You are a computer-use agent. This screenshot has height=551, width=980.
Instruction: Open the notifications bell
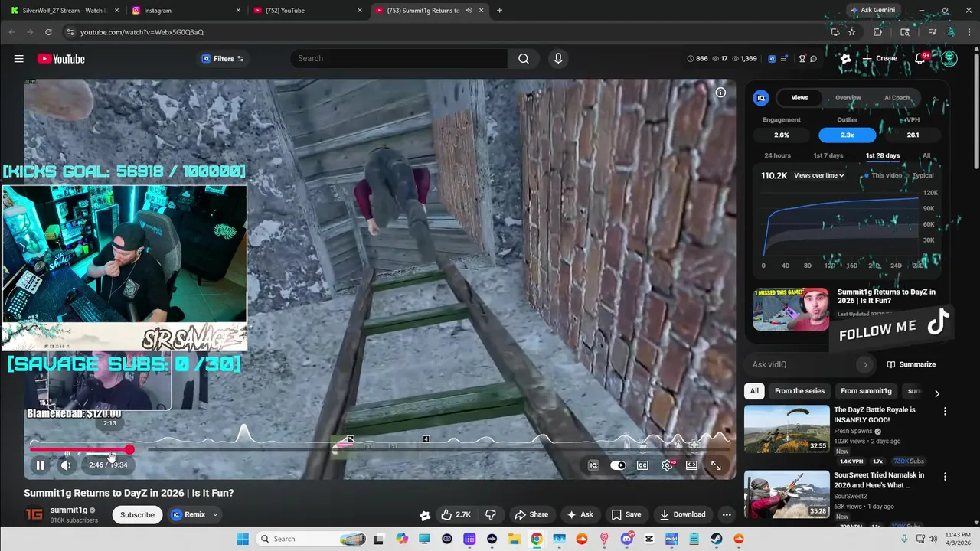(x=921, y=59)
